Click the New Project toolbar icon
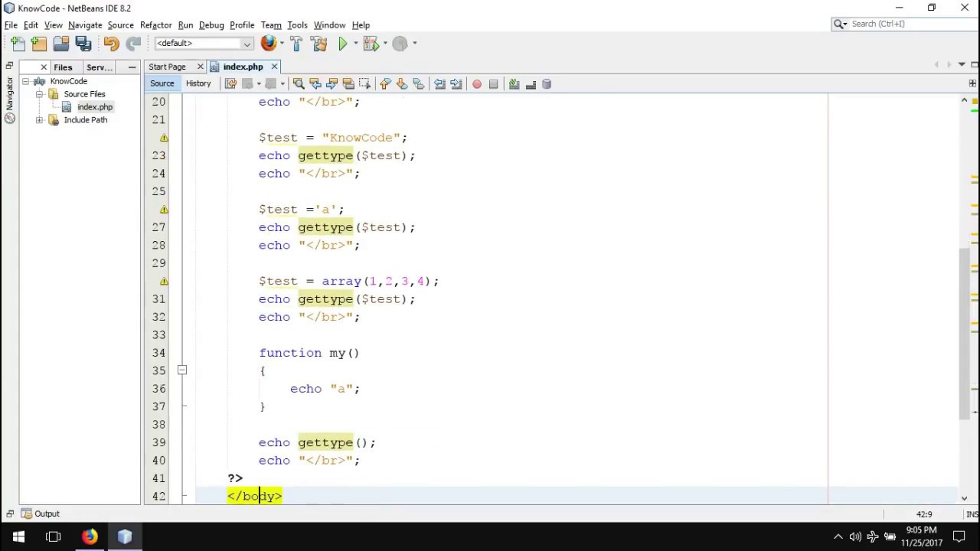This screenshot has width=980, height=551. pos(39,44)
